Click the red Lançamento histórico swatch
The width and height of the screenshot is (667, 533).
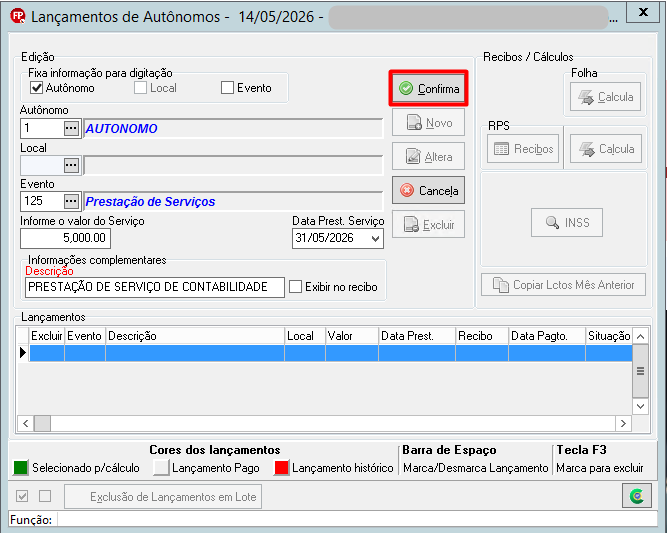coord(281,467)
